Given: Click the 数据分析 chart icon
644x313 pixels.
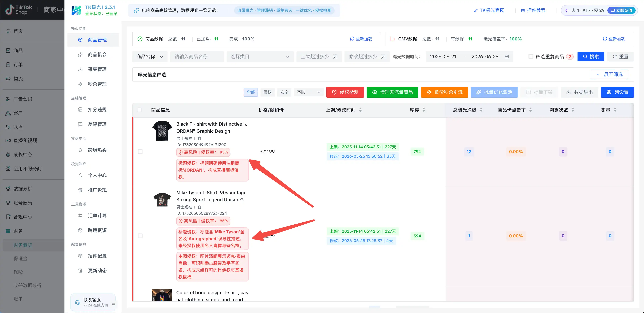Looking at the screenshot, I should (8, 189).
